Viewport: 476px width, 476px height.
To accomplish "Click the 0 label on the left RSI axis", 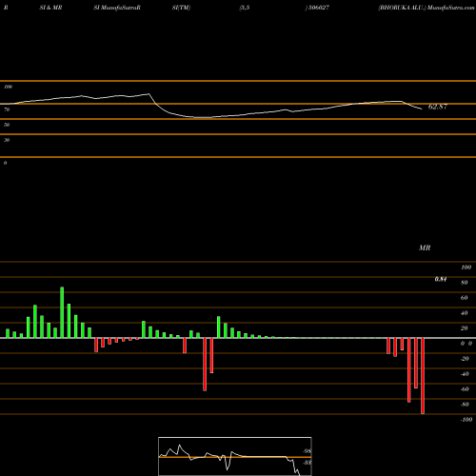I will 5,163.
